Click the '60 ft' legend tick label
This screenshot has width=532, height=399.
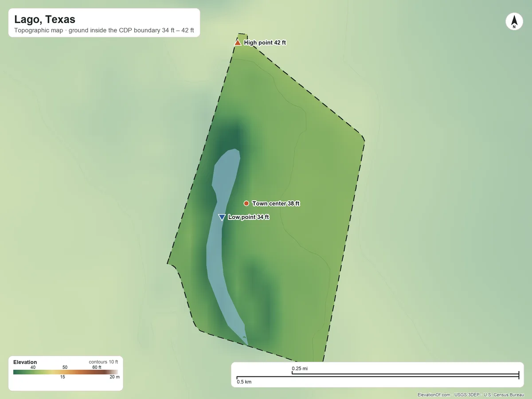97,367
